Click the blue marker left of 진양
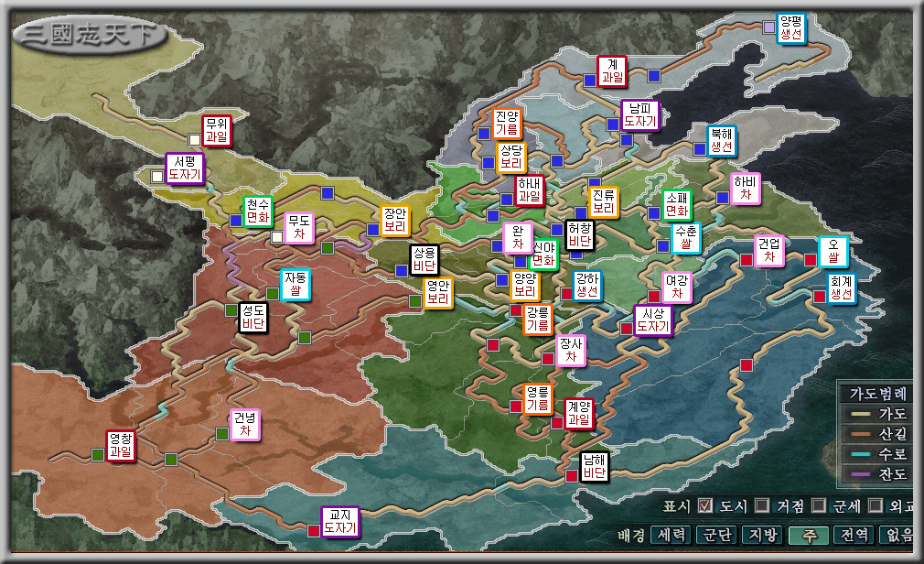The height and width of the screenshot is (564, 924). (x=484, y=134)
